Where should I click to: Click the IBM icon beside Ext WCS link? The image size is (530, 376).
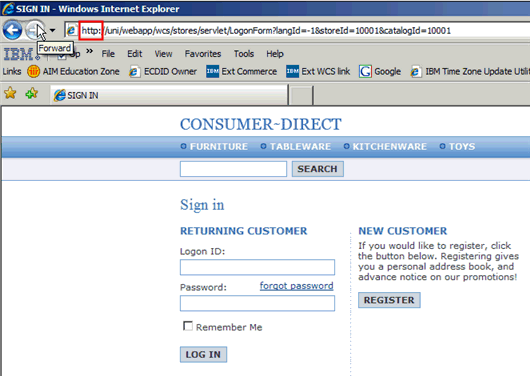(292, 71)
